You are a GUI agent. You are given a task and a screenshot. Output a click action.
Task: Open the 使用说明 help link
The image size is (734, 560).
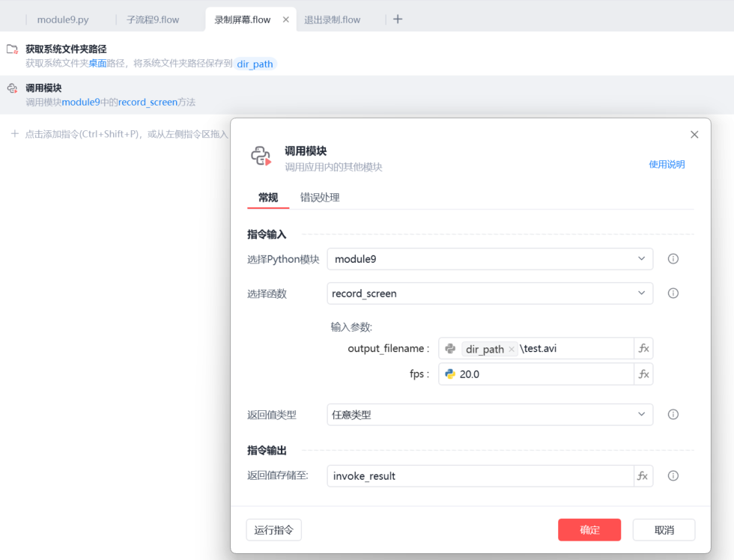coord(667,165)
